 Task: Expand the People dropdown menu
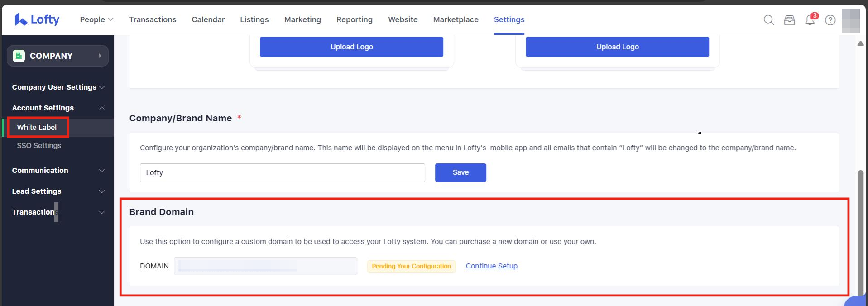click(x=96, y=19)
